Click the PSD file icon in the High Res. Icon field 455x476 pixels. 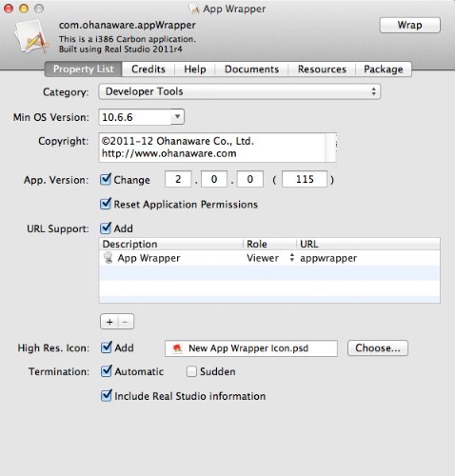(x=177, y=348)
